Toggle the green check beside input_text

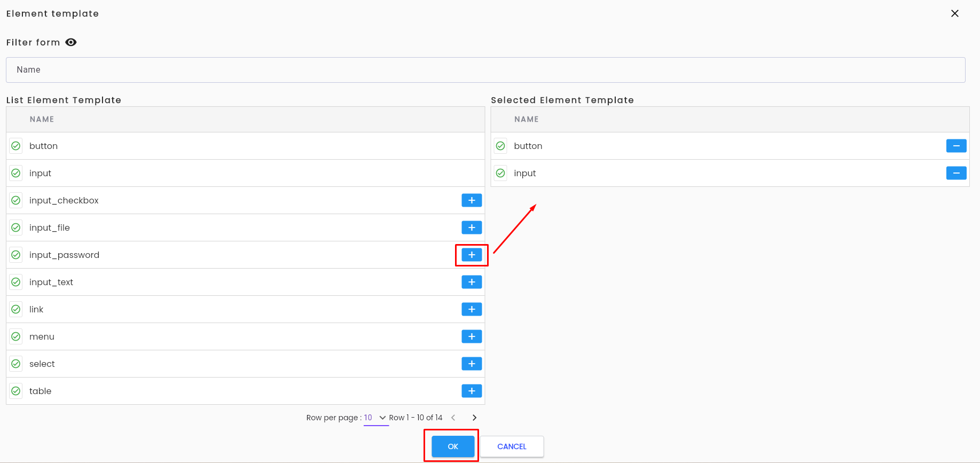[x=16, y=282]
